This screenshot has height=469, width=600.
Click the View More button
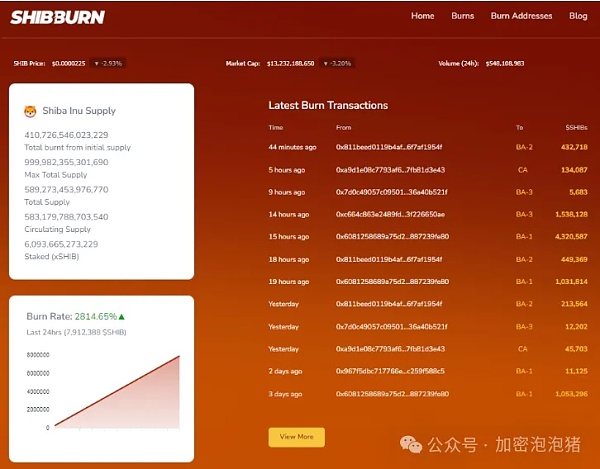pos(297,437)
